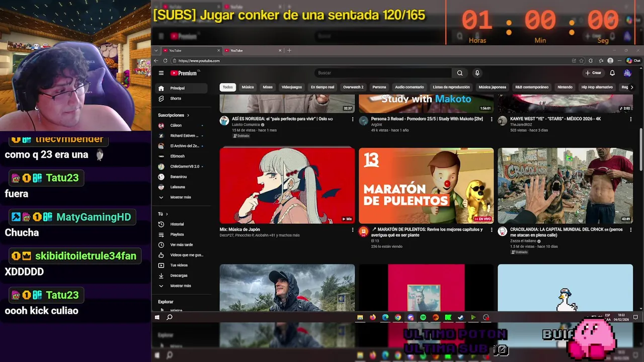Click the Steam icon in the taskbar

pos(460,317)
